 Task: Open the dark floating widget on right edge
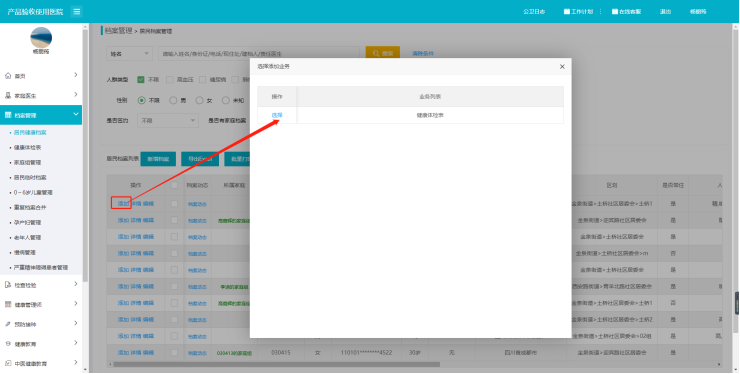[x=737, y=303]
